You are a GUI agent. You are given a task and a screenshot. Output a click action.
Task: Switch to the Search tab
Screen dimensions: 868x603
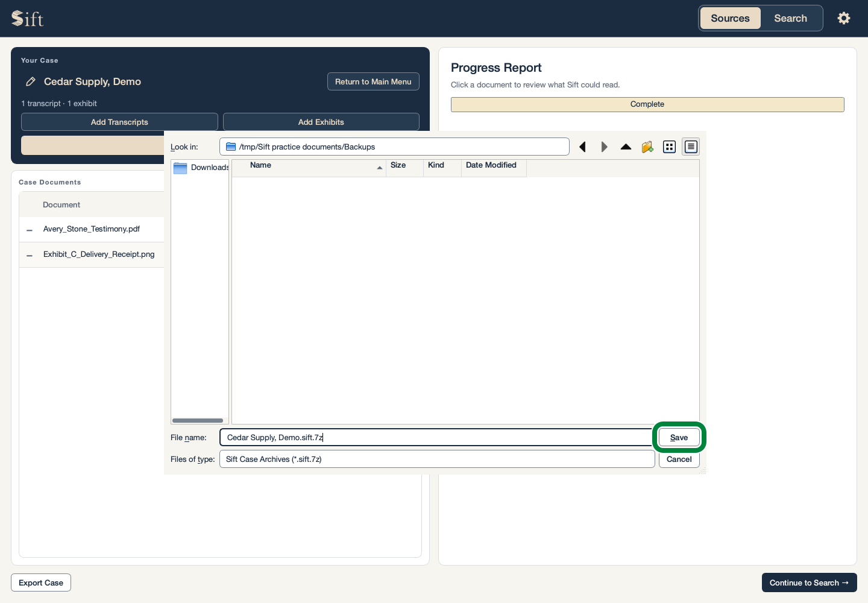coord(790,18)
